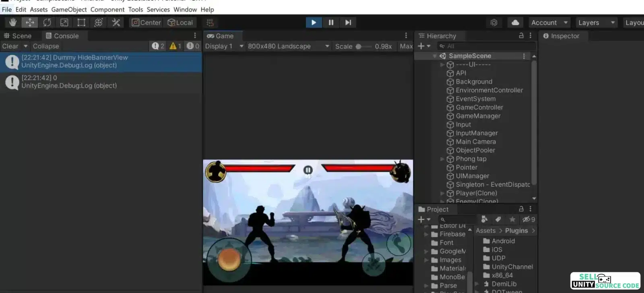Open the 800x480 Landscape resolution dropdown
Image resolution: width=644 pixels, height=293 pixels.
click(x=288, y=46)
